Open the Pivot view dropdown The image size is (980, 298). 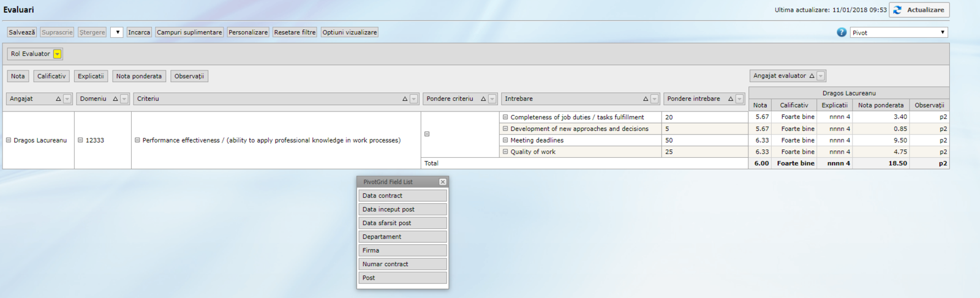[942, 32]
